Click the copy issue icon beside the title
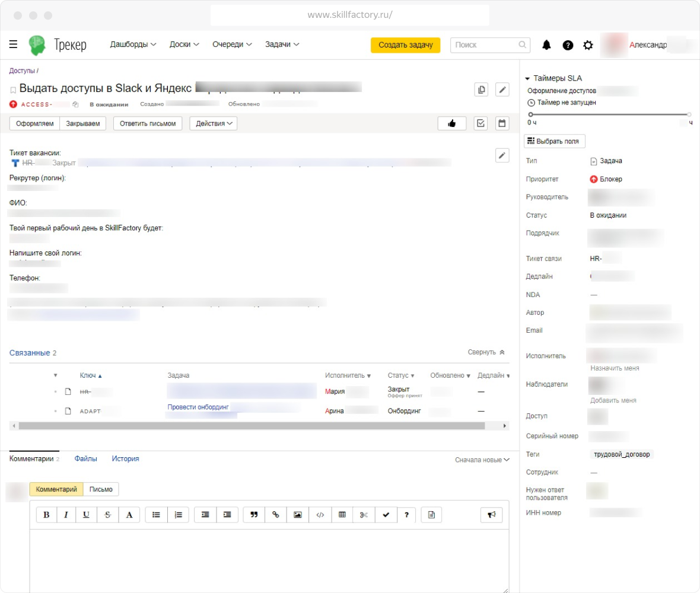 pos(481,90)
